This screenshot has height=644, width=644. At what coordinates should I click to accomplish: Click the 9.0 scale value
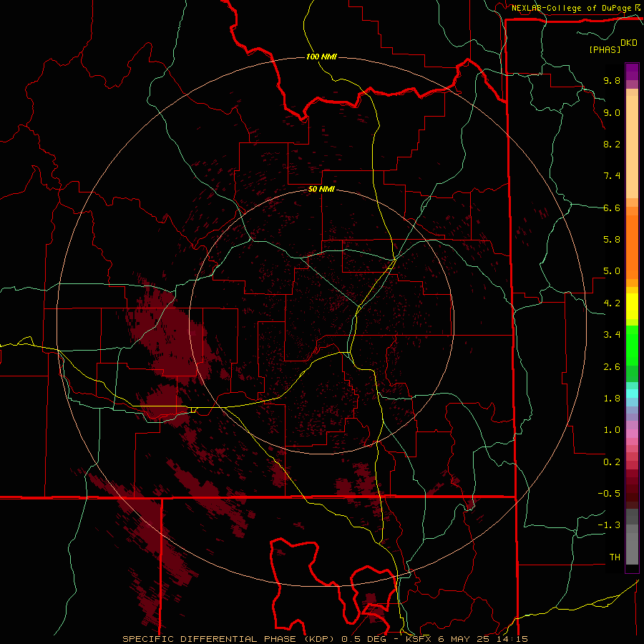612,112
